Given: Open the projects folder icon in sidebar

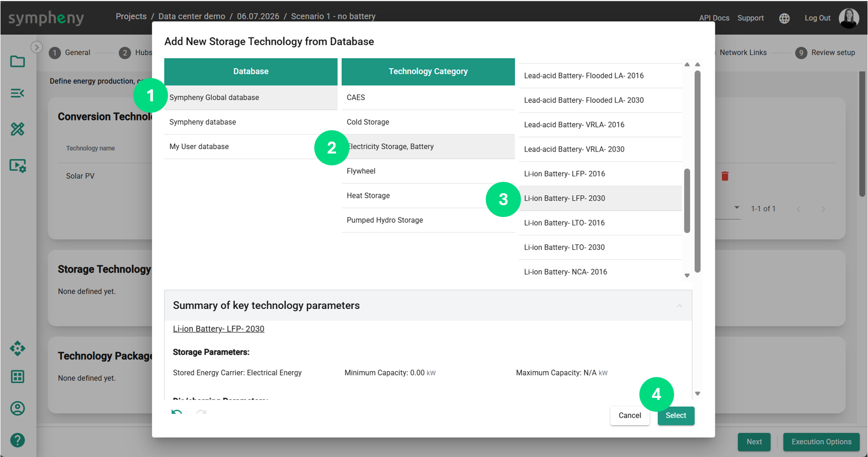Looking at the screenshot, I should [x=17, y=62].
